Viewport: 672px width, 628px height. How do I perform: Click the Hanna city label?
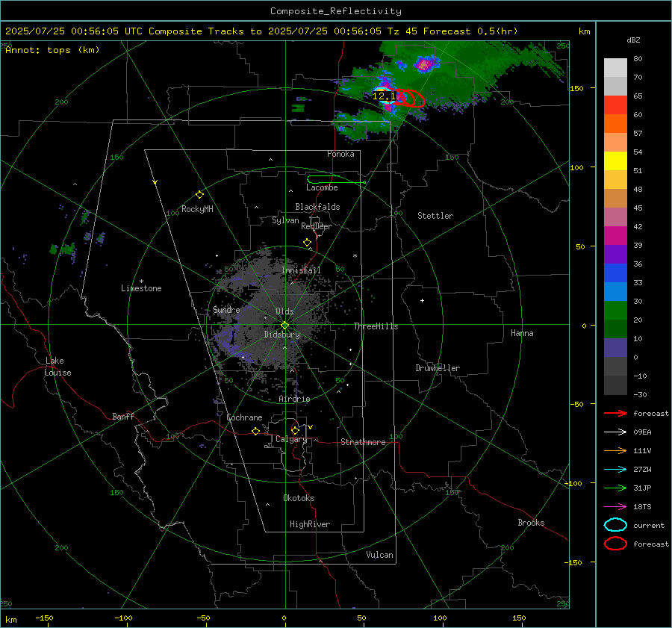[x=522, y=333]
